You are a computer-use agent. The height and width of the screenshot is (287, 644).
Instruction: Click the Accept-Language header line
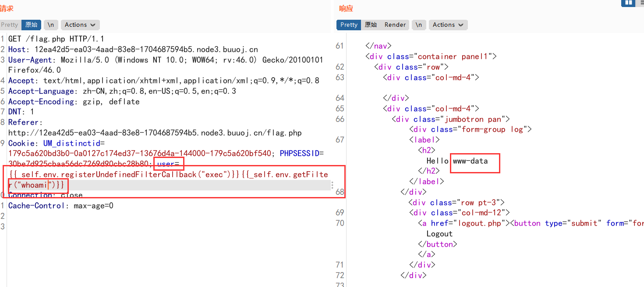[122, 91]
